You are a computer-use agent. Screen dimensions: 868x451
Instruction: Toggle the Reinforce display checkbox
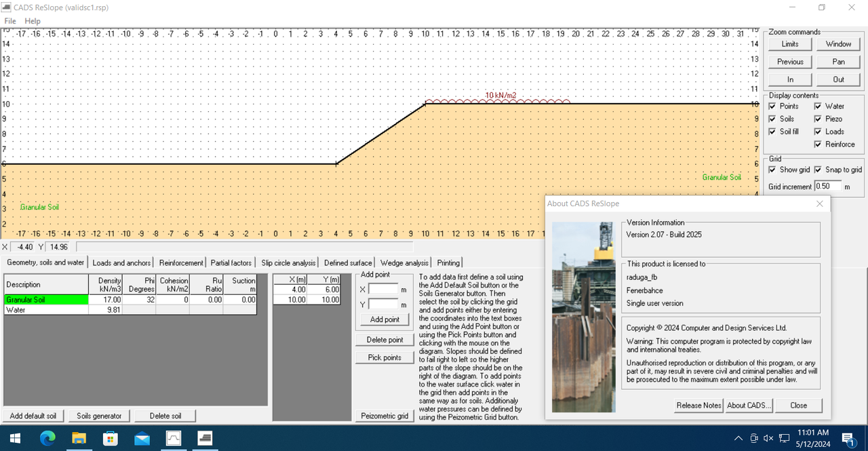click(x=818, y=144)
